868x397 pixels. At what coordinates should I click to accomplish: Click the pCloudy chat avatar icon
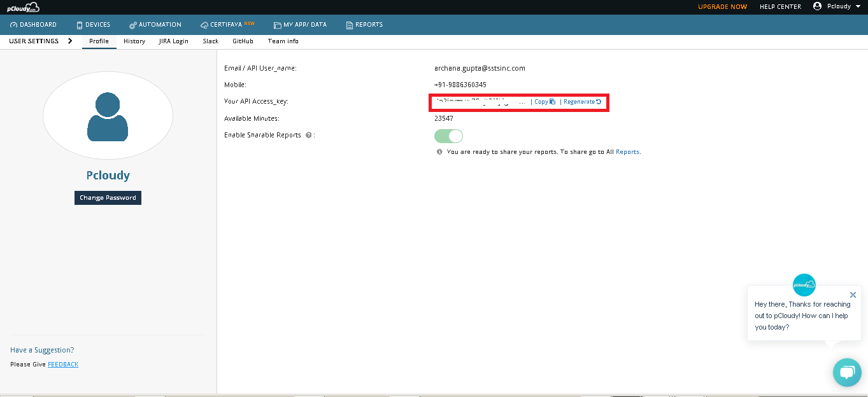pyautogui.click(x=804, y=285)
